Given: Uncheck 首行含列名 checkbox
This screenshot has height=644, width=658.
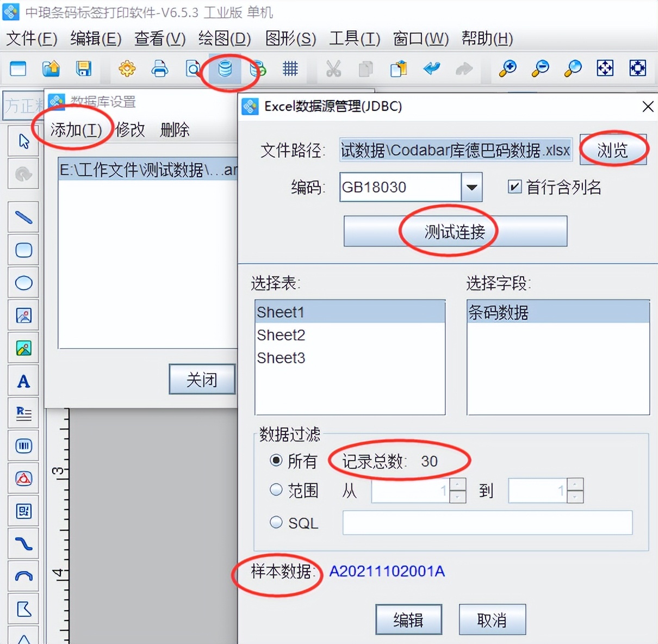Looking at the screenshot, I should 514,187.
